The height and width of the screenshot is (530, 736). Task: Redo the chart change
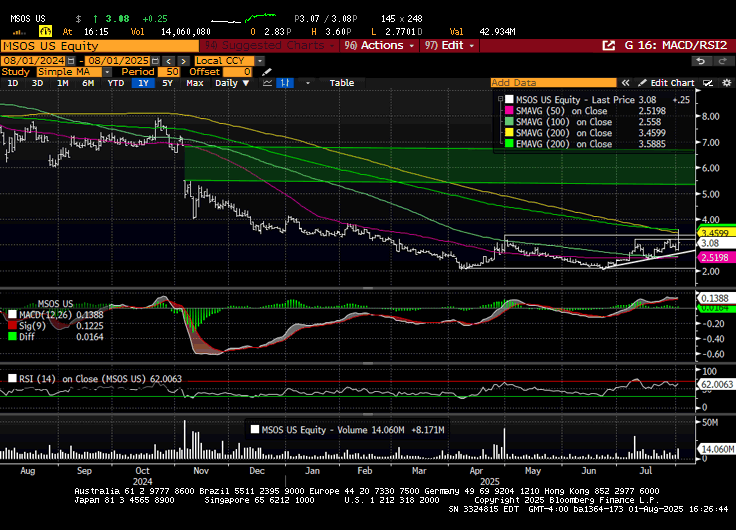[723, 61]
